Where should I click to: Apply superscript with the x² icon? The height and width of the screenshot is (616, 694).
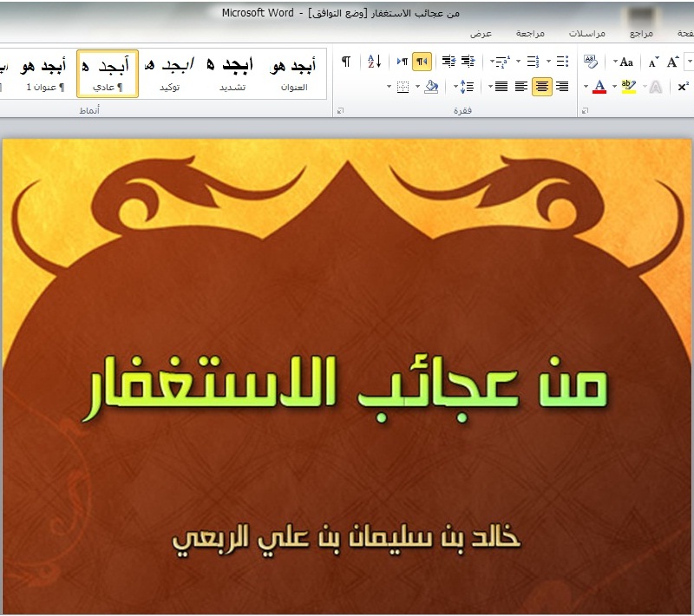(x=684, y=87)
